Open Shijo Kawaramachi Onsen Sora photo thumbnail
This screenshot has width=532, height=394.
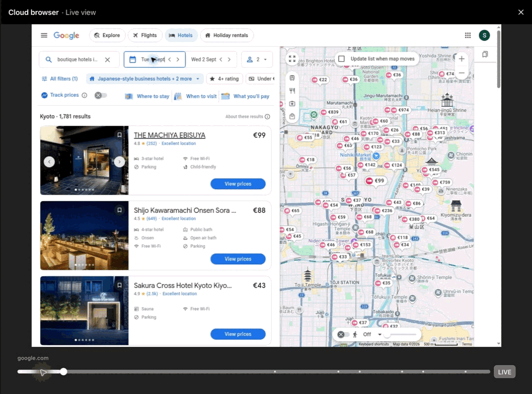pos(84,235)
